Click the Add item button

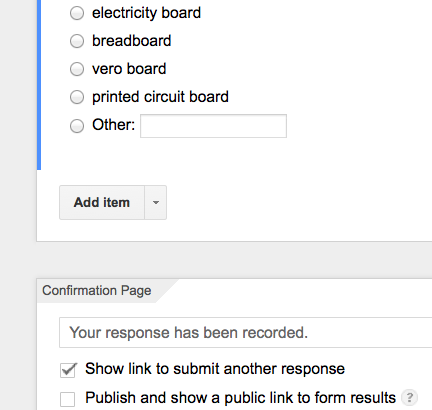[x=102, y=202]
